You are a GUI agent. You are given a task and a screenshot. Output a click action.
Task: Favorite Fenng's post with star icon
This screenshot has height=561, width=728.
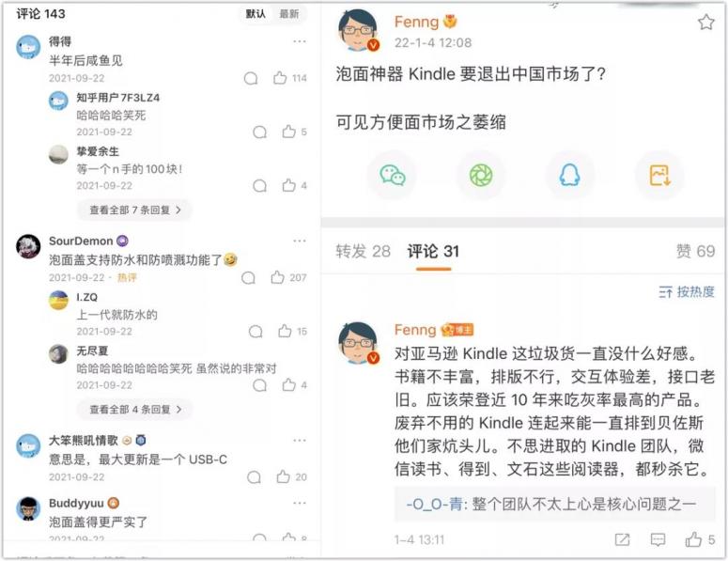706,22
